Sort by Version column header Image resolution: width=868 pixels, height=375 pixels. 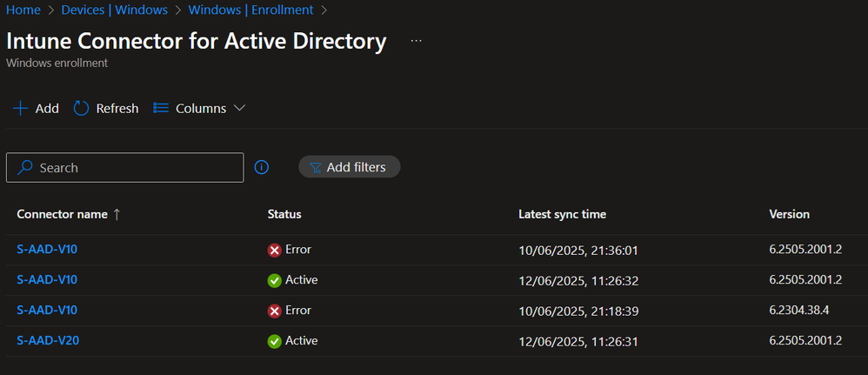[790, 214]
